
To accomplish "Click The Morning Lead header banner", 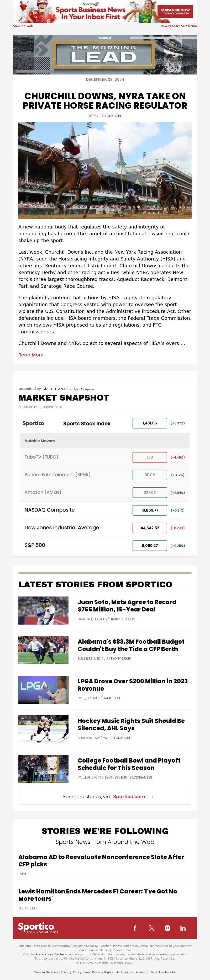I will [105, 55].
